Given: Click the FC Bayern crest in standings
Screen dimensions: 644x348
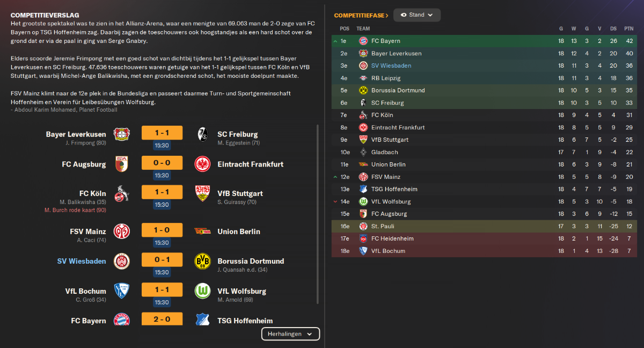Looking at the screenshot, I should tap(363, 41).
